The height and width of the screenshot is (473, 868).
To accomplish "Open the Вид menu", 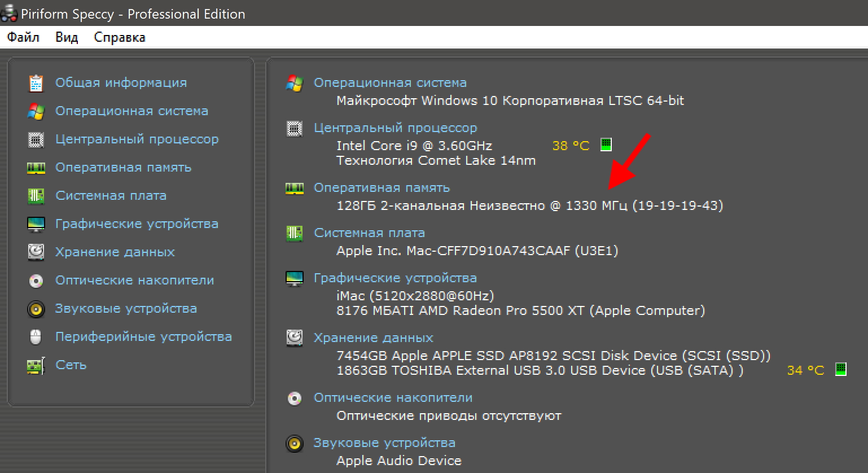I will click(67, 37).
